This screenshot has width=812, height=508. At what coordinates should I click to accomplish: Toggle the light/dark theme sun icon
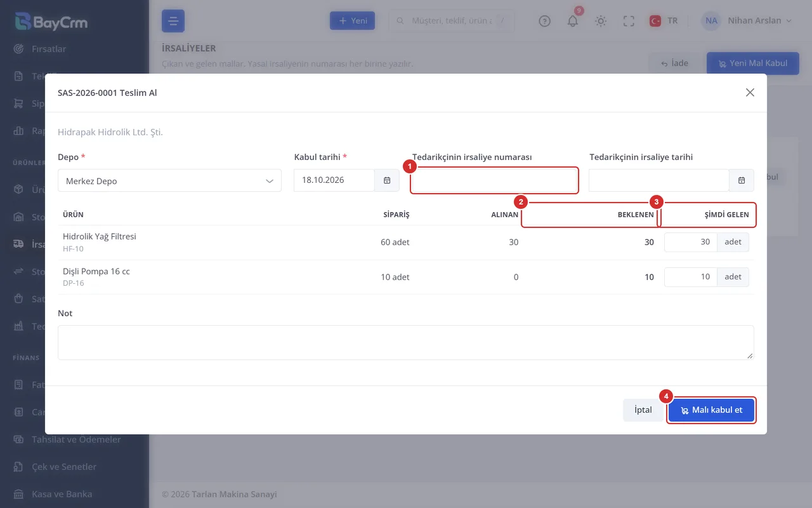[x=601, y=21]
